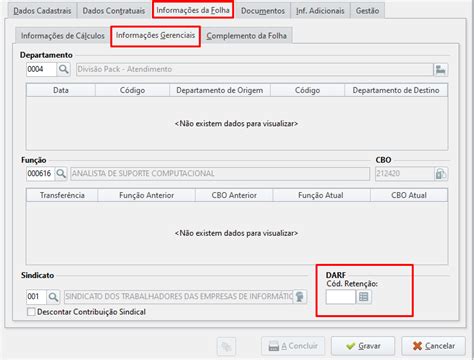Click the DARF Cód. Retenção field

[x=341, y=297]
